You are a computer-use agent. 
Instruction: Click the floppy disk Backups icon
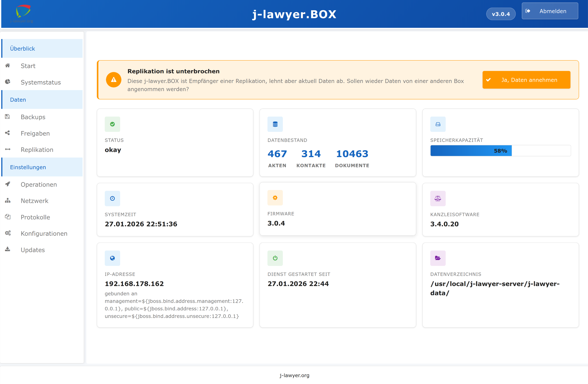pyautogui.click(x=7, y=116)
